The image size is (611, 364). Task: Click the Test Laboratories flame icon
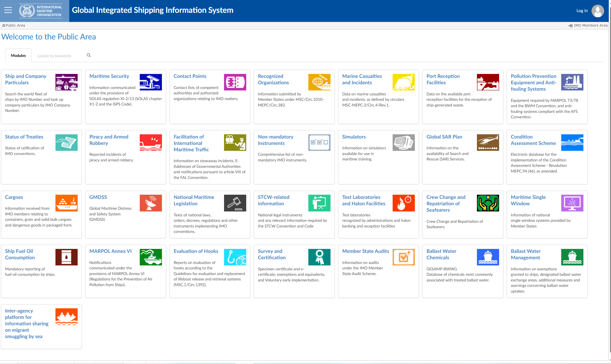(403, 203)
